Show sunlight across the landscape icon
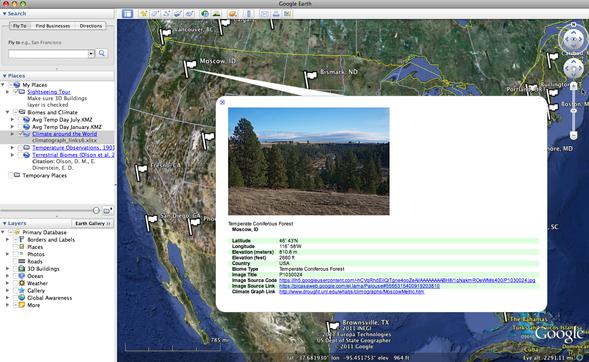Viewport: 589px width, 362px height. point(216,14)
